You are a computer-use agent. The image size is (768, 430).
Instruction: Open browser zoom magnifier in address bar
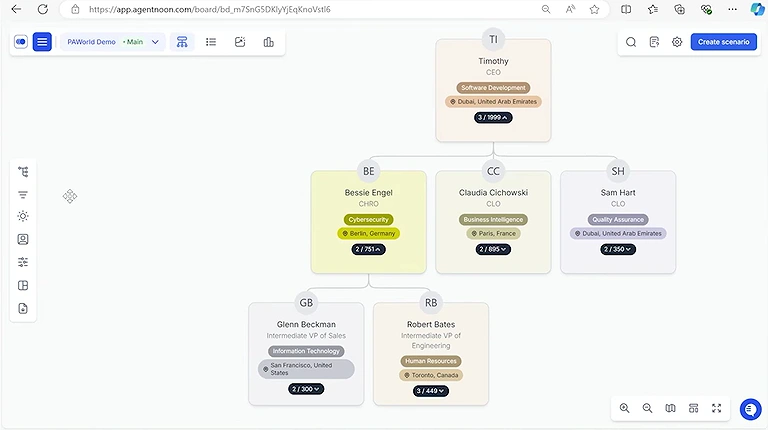tap(546, 9)
